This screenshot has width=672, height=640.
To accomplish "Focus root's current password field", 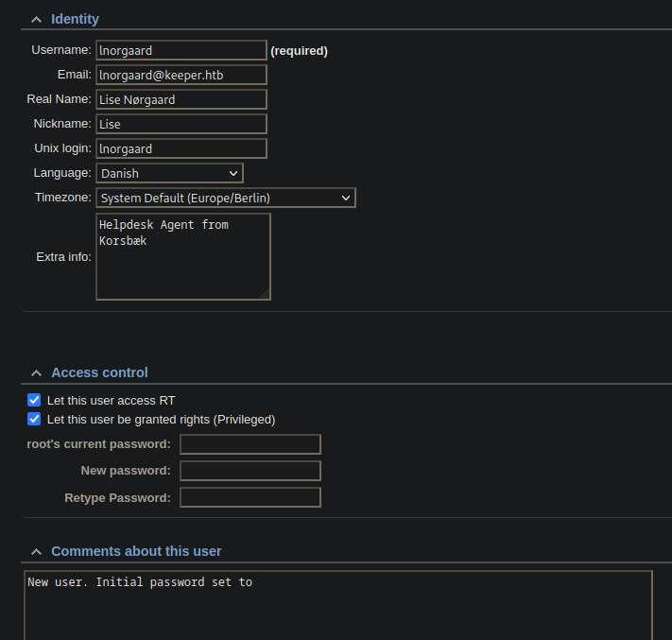I will point(250,444).
